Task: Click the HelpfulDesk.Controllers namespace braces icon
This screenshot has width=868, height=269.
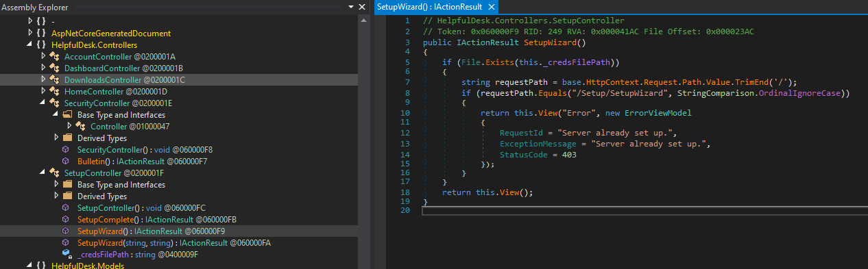Action: click(41, 44)
